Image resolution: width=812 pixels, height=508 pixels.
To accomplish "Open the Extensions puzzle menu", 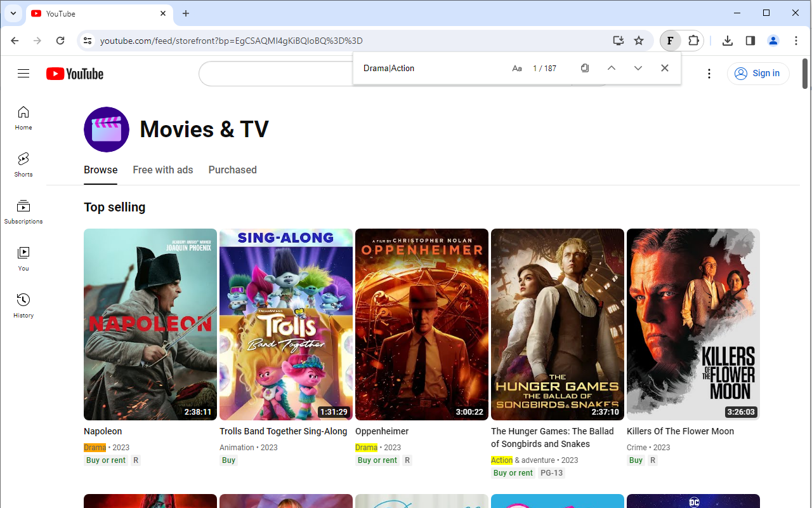I will point(693,41).
